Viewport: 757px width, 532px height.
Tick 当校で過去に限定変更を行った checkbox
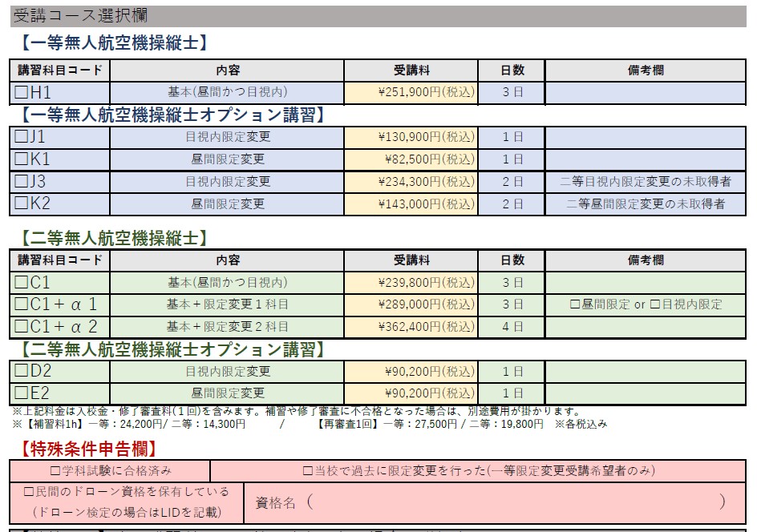tap(308, 471)
